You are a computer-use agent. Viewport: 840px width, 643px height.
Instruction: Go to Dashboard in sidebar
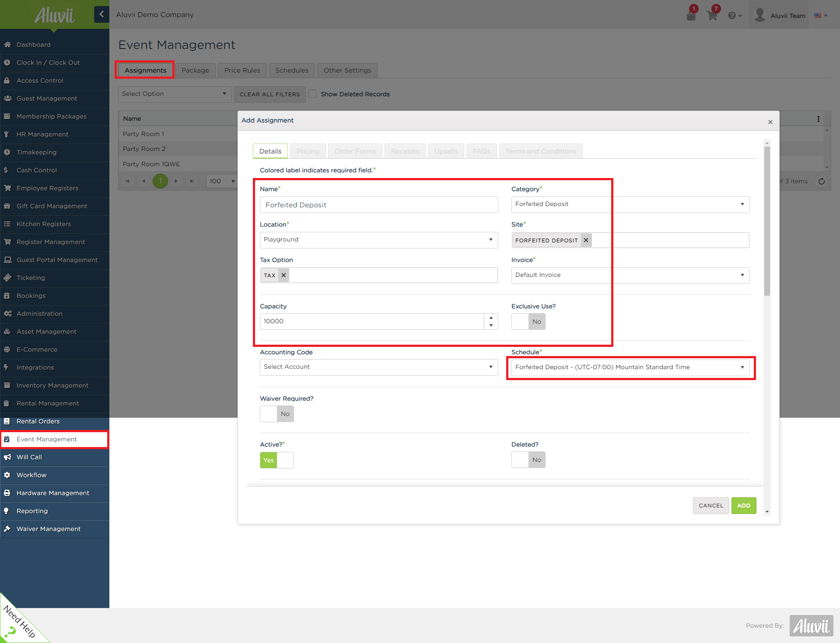[55, 45]
